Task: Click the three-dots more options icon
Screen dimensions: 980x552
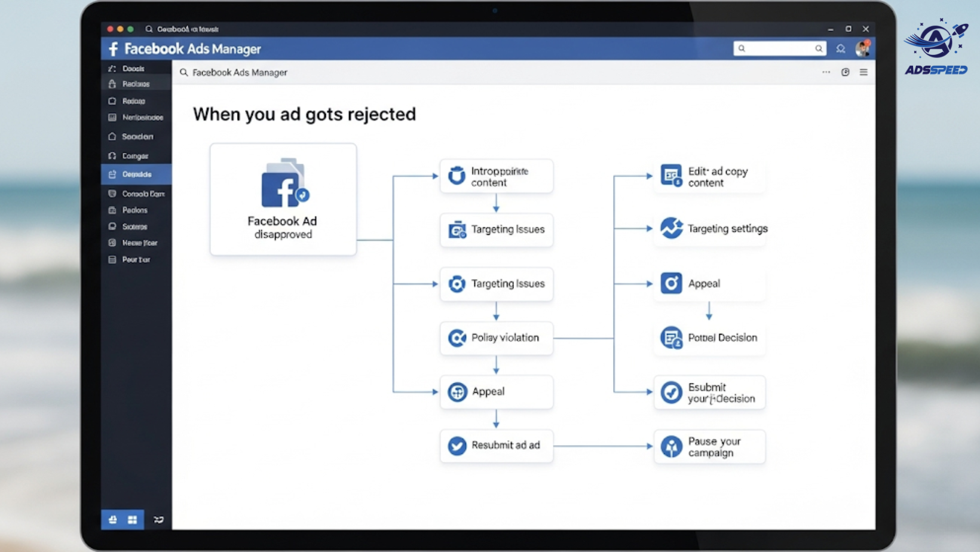Action: pyautogui.click(x=826, y=72)
